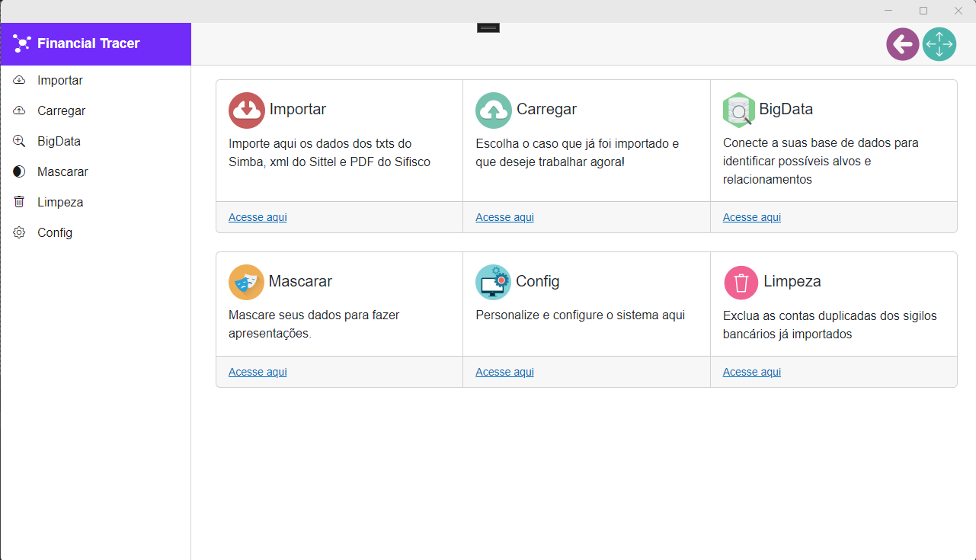Click 'Acesse aqui' link under Limpeza card
976x560 pixels.
(x=751, y=372)
